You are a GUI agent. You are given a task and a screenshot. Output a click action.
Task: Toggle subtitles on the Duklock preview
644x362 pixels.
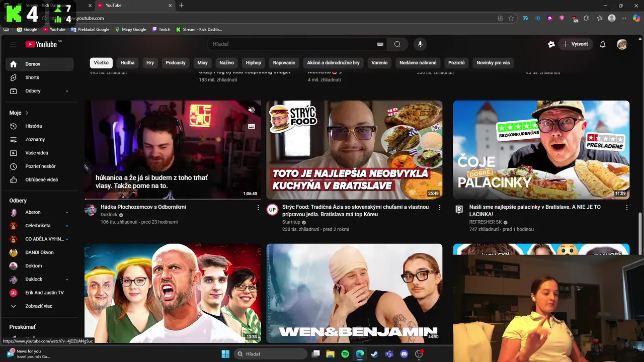pos(252,126)
